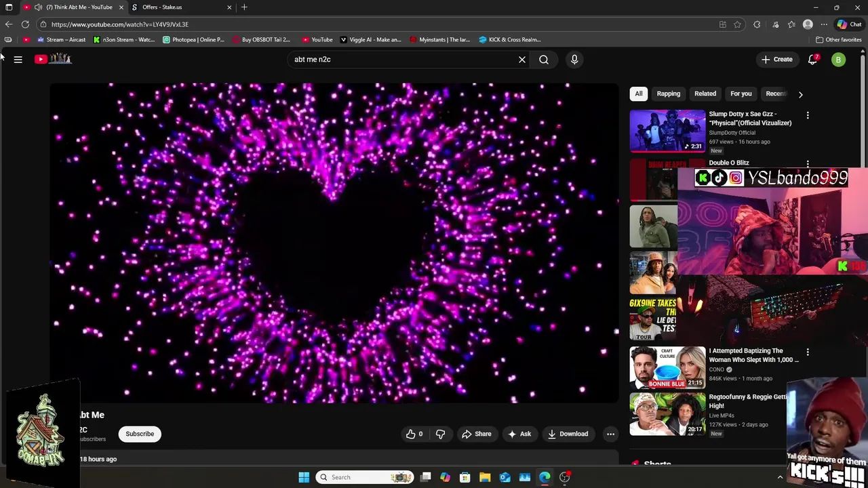Open File Explorer from taskbar
Viewport: 868px width, 488px height.
pos(485,477)
